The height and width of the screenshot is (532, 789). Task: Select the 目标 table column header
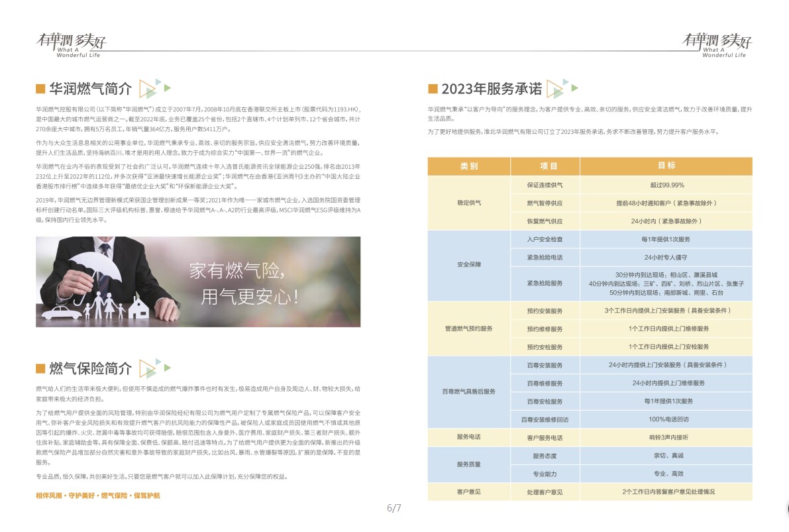click(x=666, y=166)
